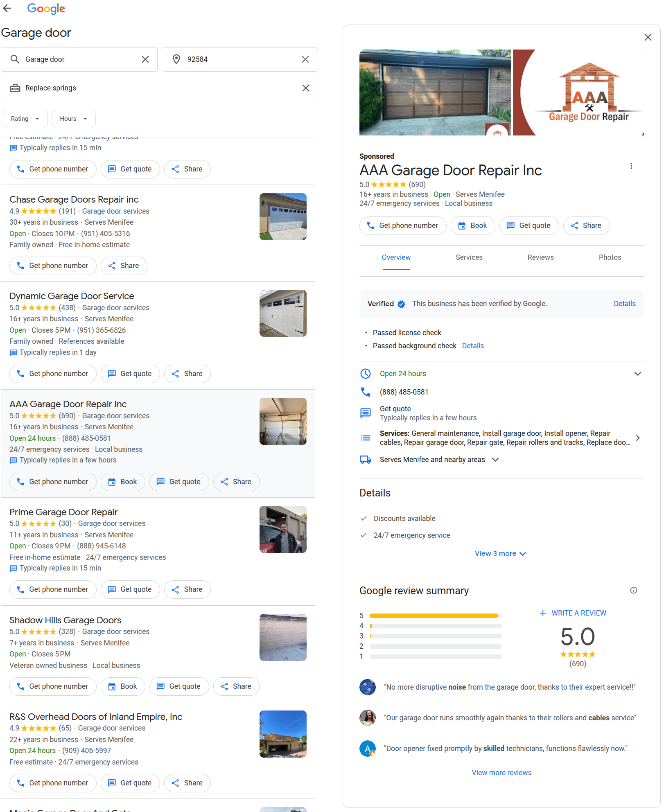The width and height of the screenshot is (664, 812).
Task: Expand the Open 24 hours schedule
Action: tap(637, 374)
